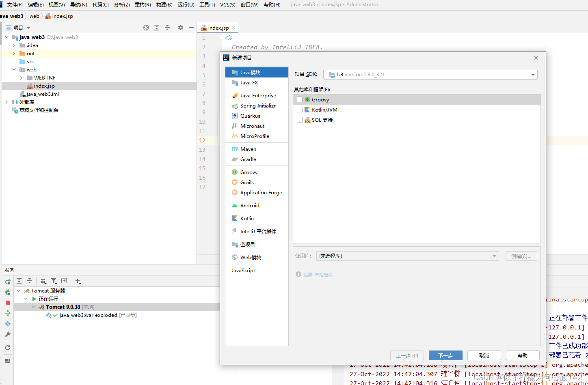Expand the WEB-INF folder

pos(22,77)
